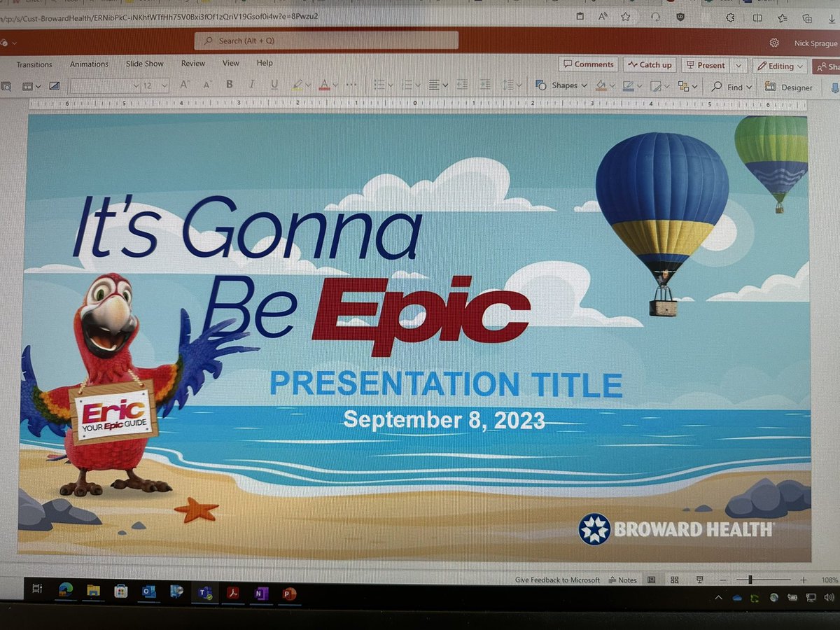Open Outlook from the taskbar
Screen dimensions: 840x630
[x=148, y=592]
